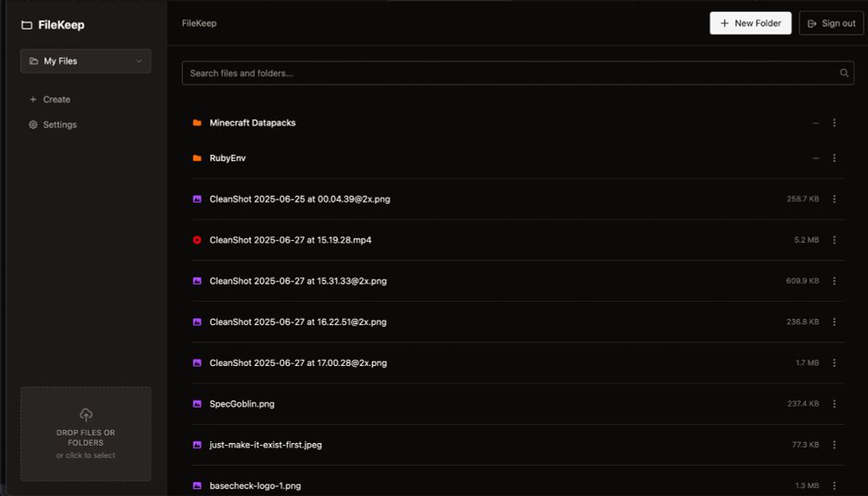Click the New Folder button

[750, 23]
